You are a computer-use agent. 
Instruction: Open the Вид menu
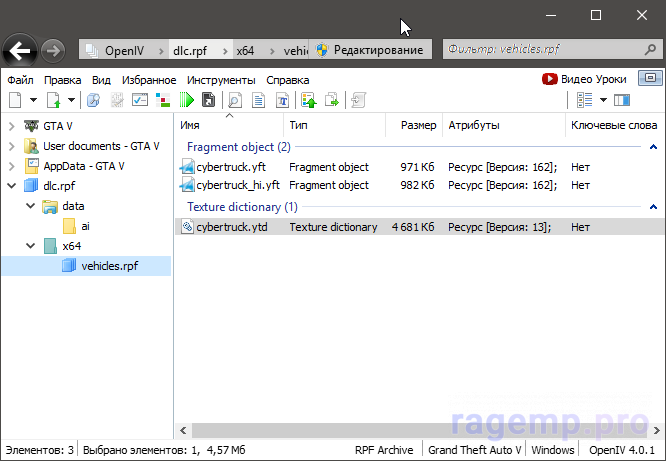(101, 80)
